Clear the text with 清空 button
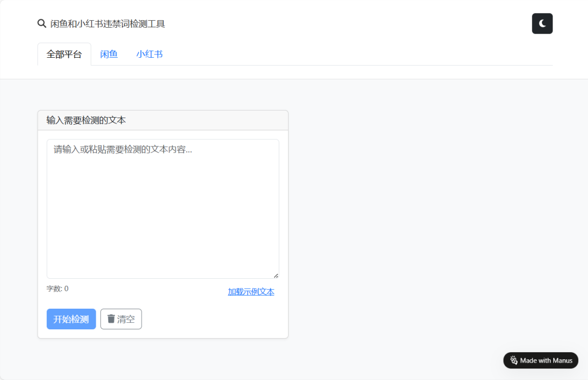 tap(121, 319)
